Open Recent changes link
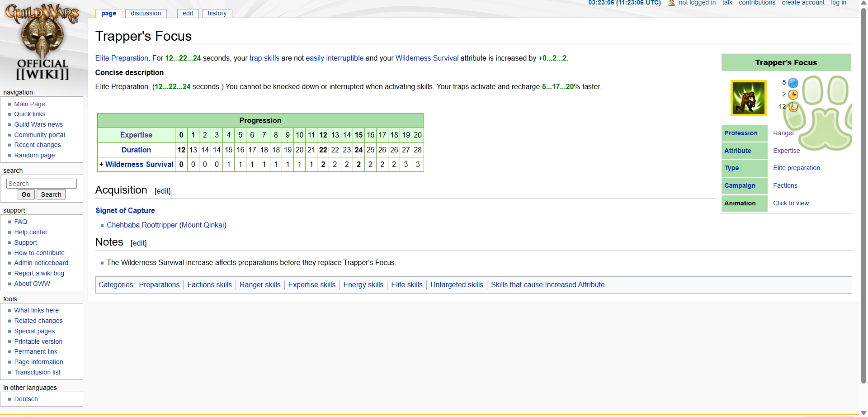 [38, 145]
